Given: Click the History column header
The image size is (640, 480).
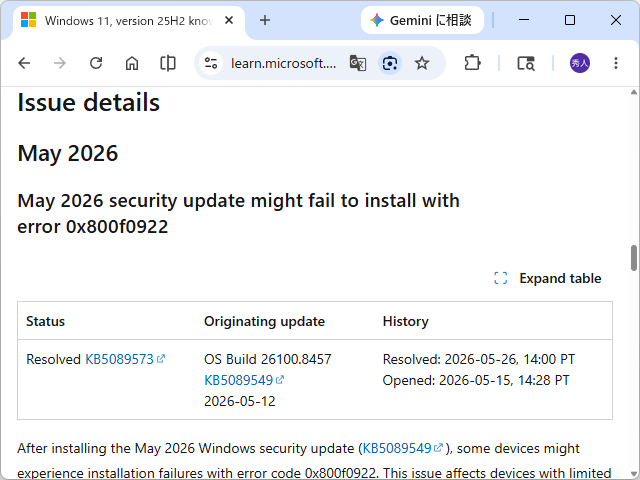Looking at the screenshot, I should point(406,321).
